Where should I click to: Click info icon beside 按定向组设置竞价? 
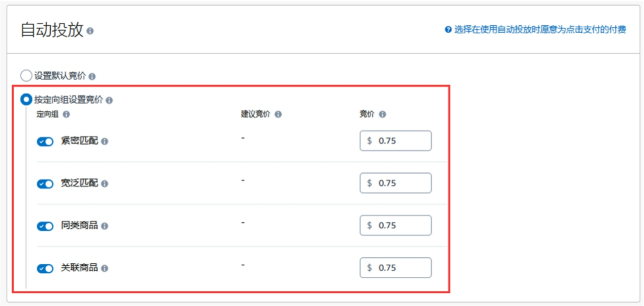[110, 101]
